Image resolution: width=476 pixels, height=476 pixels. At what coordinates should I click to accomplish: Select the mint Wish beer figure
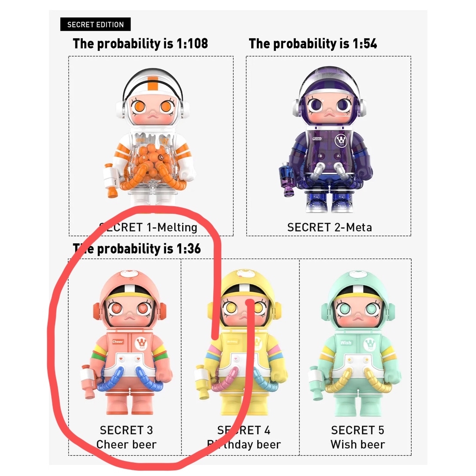click(x=355, y=343)
